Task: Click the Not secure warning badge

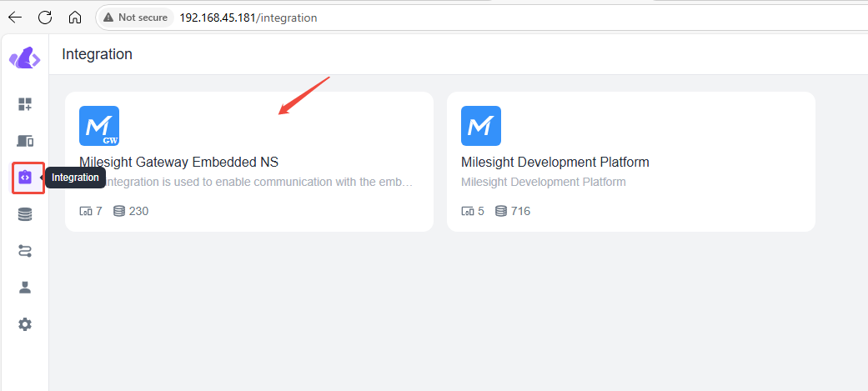Action: (136, 18)
